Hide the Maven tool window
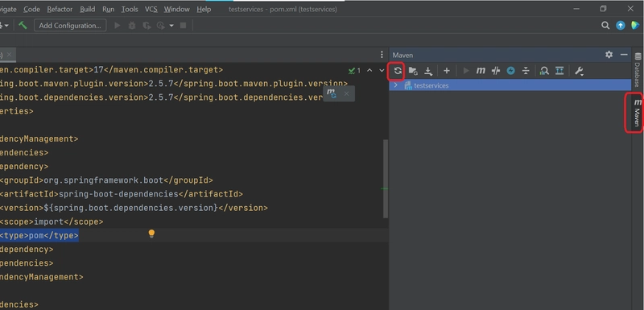The height and width of the screenshot is (310, 644). click(x=624, y=55)
